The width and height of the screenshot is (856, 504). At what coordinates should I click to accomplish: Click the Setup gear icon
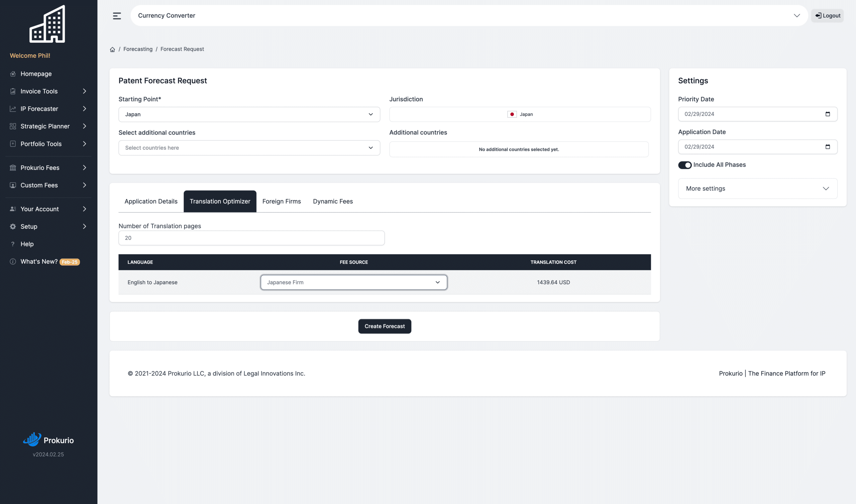click(x=13, y=227)
